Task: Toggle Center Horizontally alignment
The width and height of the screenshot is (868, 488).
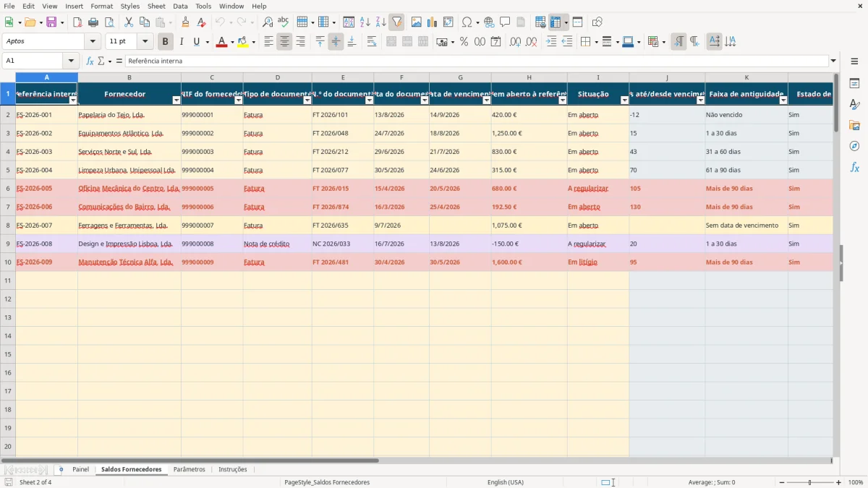Action: 284,42
